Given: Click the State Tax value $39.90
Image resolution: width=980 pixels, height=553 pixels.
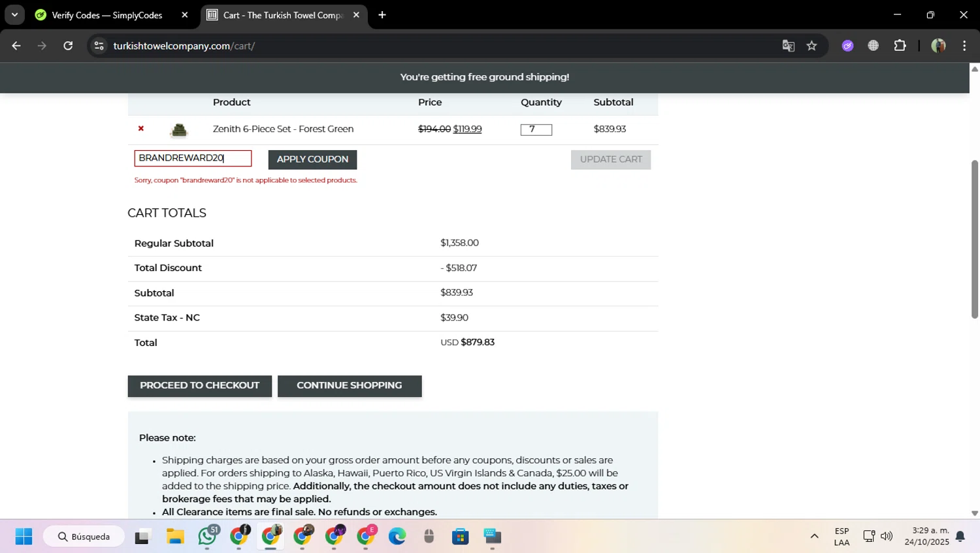Looking at the screenshot, I should tap(454, 318).
